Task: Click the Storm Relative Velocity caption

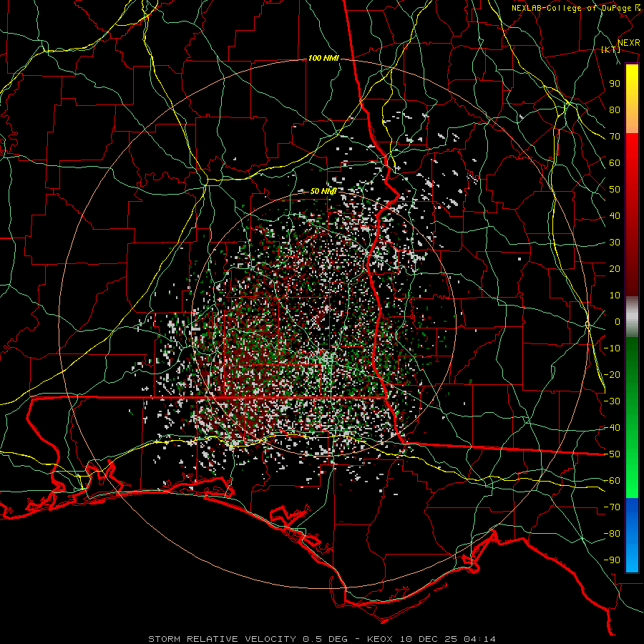Action: [x=321, y=639]
